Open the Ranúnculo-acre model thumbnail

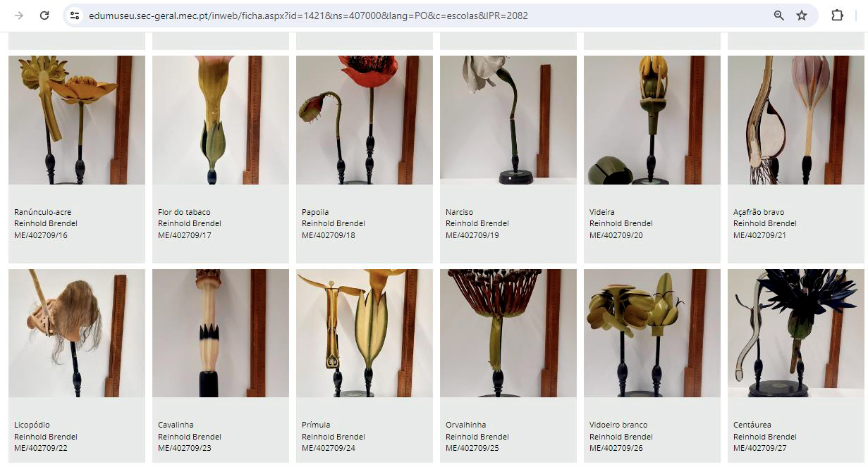pyautogui.click(x=77, y=120)
